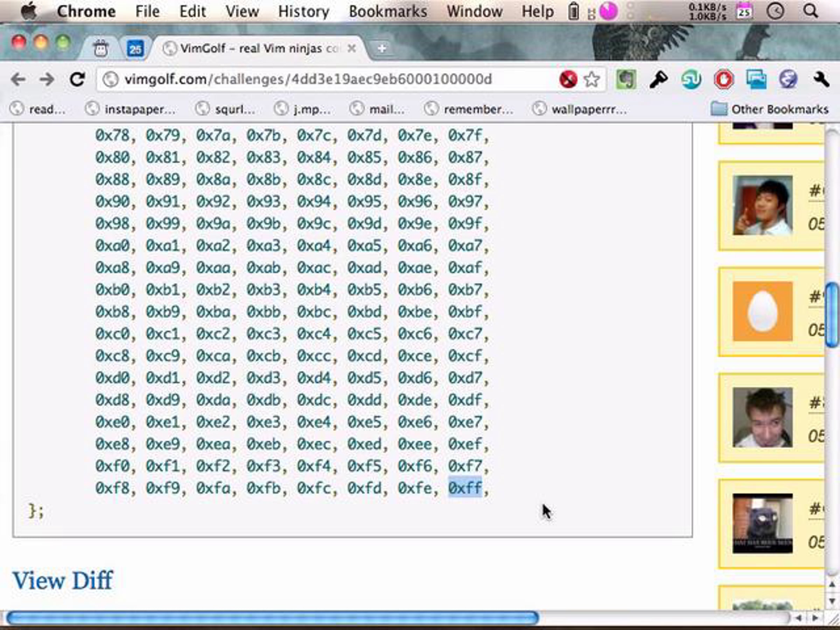Open the View menu

[242, 12]
